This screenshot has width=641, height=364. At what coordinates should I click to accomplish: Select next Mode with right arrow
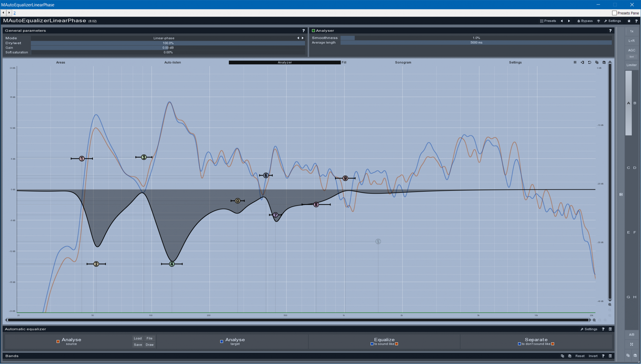[x=303, y=38]
